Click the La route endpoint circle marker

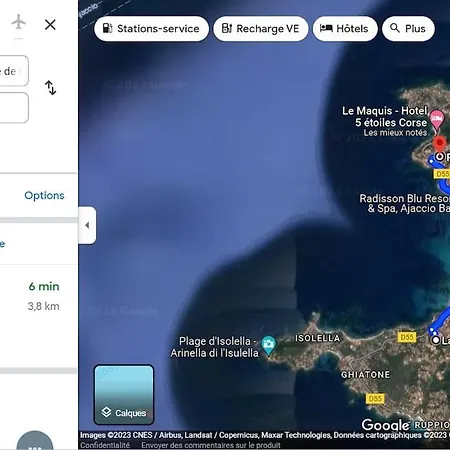tap(436, 340)
